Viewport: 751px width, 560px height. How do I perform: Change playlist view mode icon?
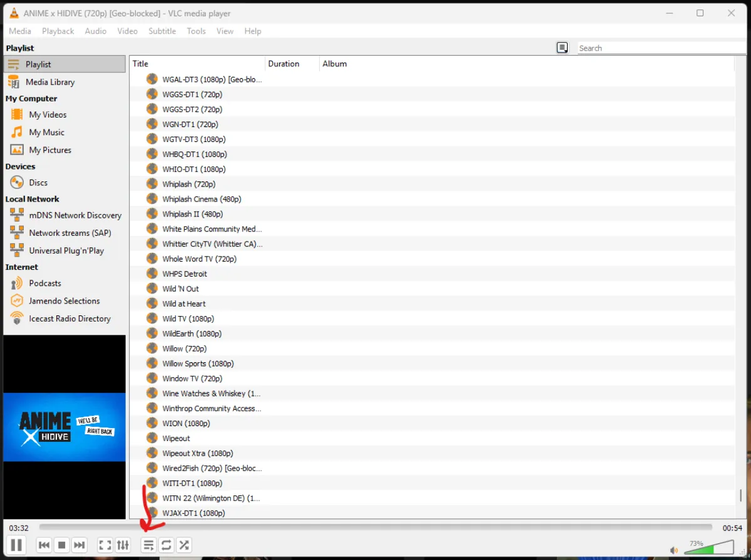click(562, 48)
